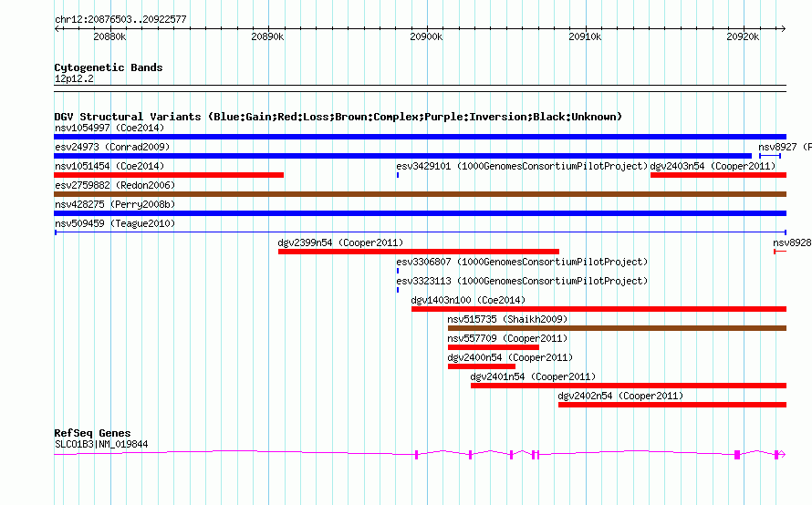Click the nsv428275 (Perry2008b) label
This screenshot has width=812, height=505.
click(x=115, y=204)
